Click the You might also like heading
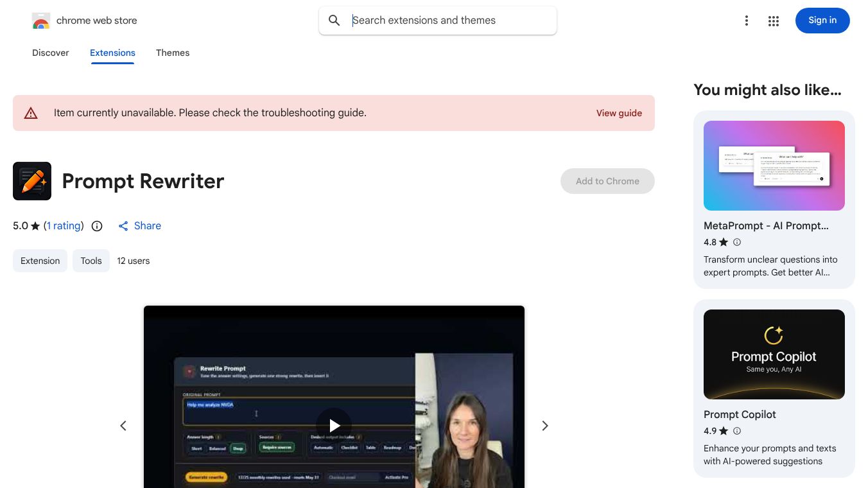Image resolution: width=868 pixels, height=488 pixels. pyautogui.click(x=767, y=91)
